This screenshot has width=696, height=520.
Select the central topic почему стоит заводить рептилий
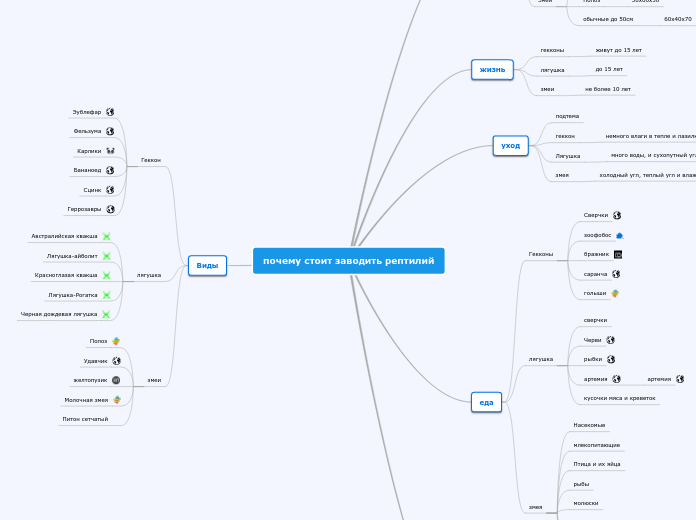(x=348, y=261)
